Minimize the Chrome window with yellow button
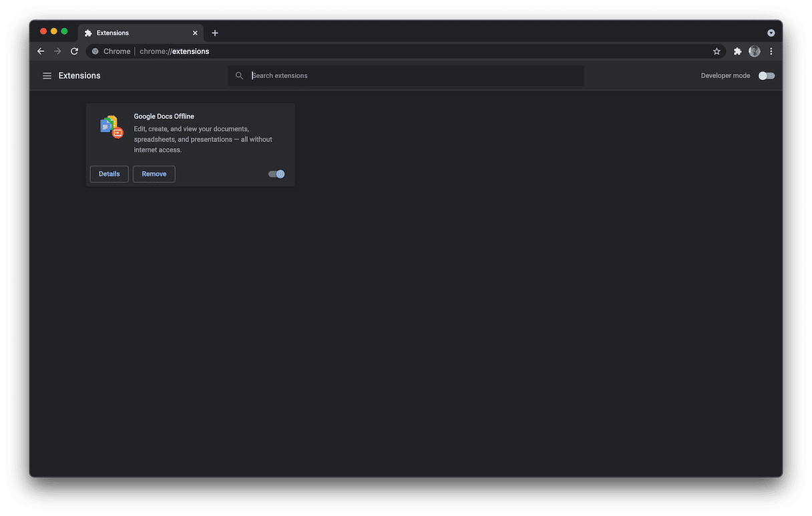This screenshot has height=516, width=812. [x=54, y=31]
